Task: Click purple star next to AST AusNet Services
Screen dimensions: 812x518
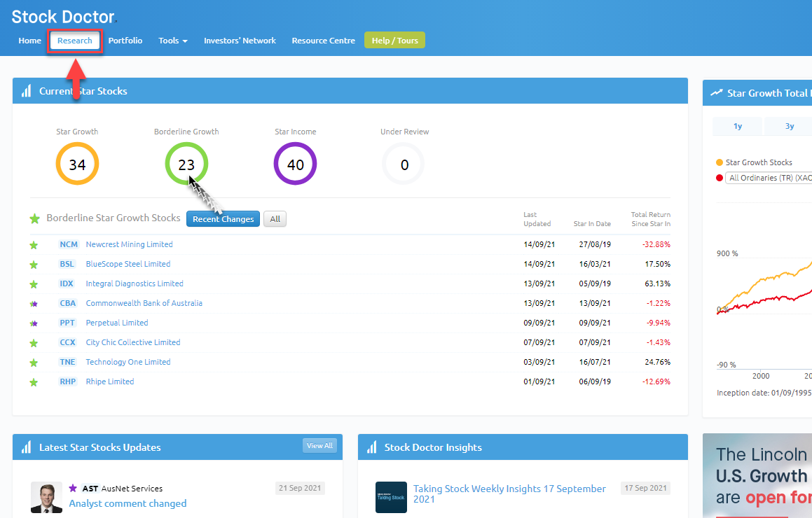Action: 73,488
